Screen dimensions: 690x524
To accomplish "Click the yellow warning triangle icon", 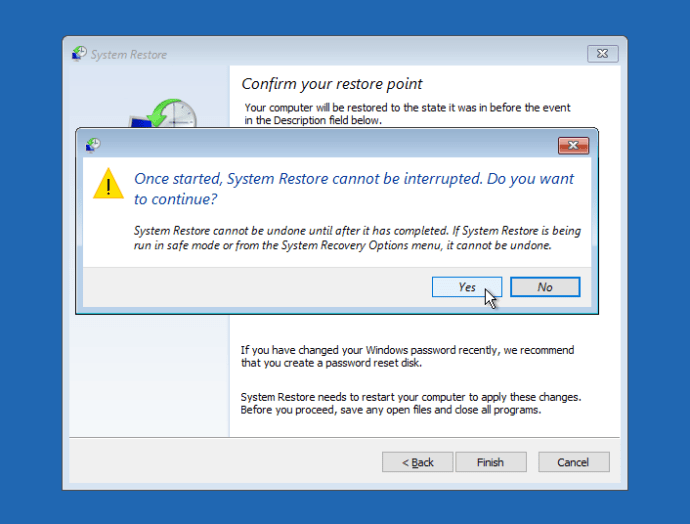I will [x=108, y=184].
